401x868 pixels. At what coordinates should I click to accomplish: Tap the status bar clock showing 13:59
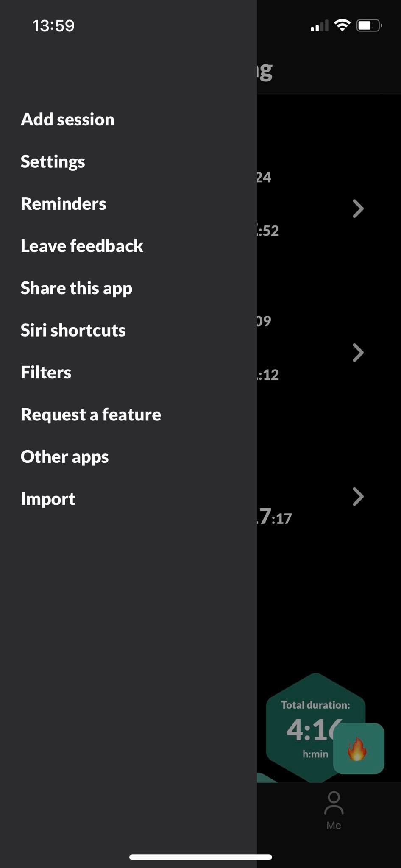(x=53, y=26)
